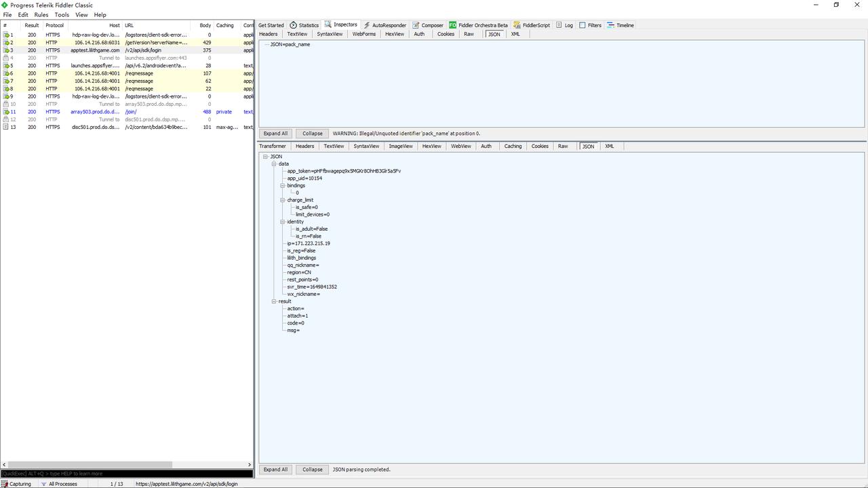The image size is (868, 488).
Task: Click the tunnel lock icon of row 12
Action: coord(6,119)
